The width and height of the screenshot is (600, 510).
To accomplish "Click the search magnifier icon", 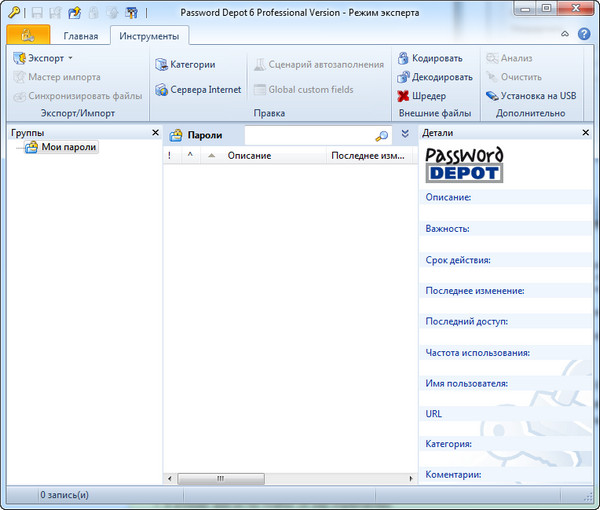I will [381, 135].
